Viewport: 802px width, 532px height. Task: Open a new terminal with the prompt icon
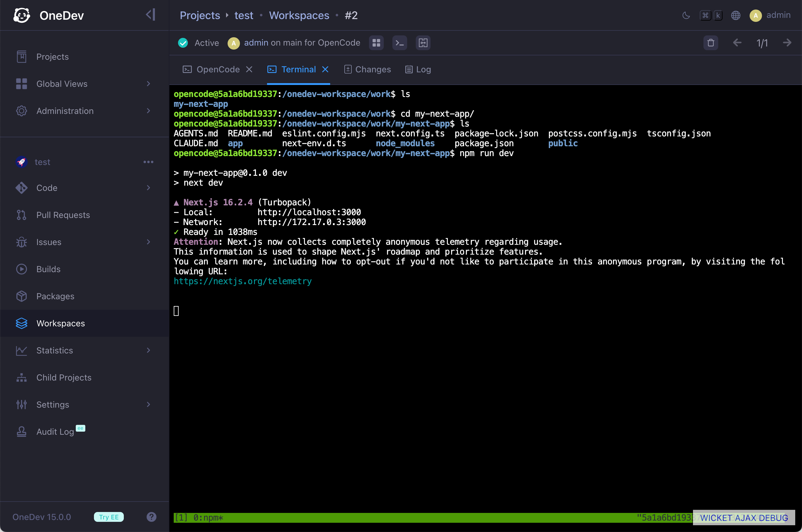point(399,43)
